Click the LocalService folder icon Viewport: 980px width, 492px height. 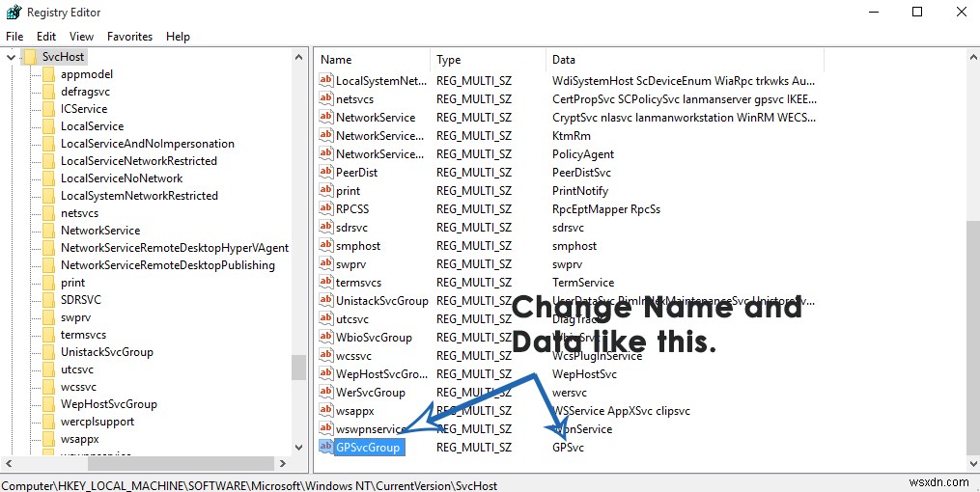[x=48, y=126]
